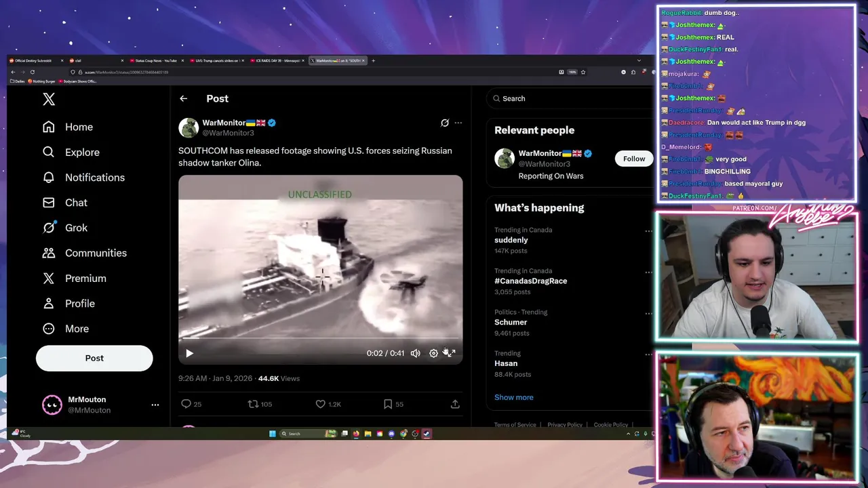
Task: Open Terms of Service link
Action: [515, 425]
